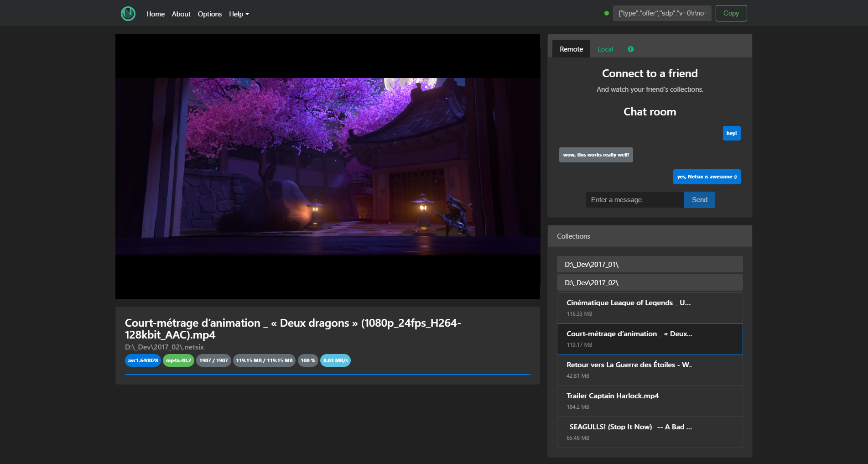The image size is (868, 464).
Task: Switch to the Local tab
Action: (605, 49)
